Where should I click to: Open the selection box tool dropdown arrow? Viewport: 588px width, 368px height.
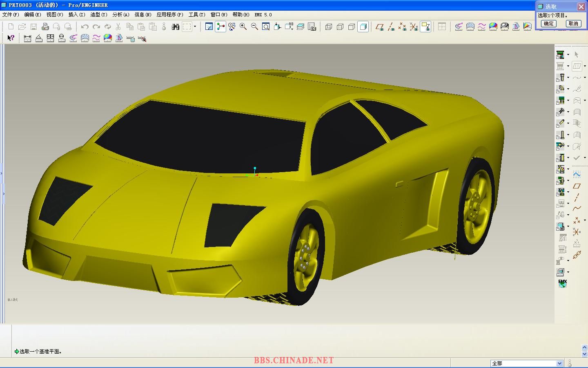click(x=195, y=27)
